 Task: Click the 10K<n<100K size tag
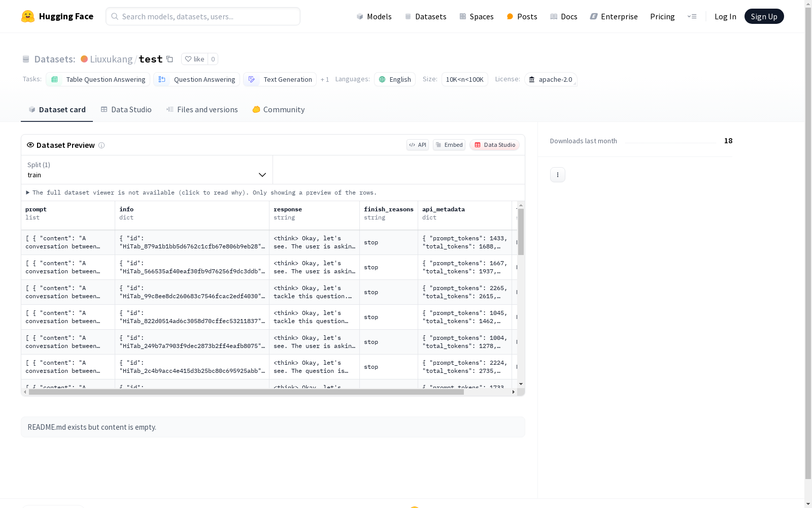click(x=465, y=79)
